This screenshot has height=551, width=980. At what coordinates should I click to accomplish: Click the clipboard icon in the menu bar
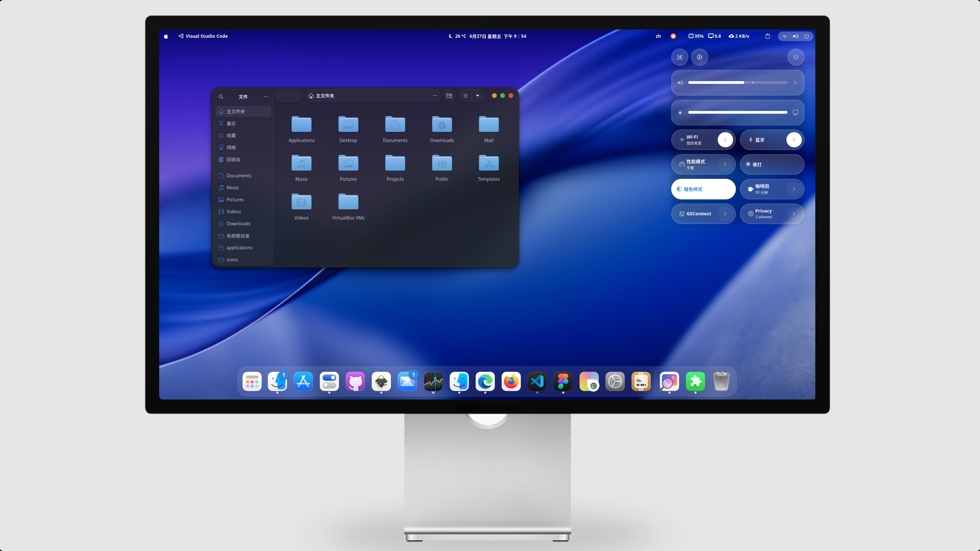point(767,36)
